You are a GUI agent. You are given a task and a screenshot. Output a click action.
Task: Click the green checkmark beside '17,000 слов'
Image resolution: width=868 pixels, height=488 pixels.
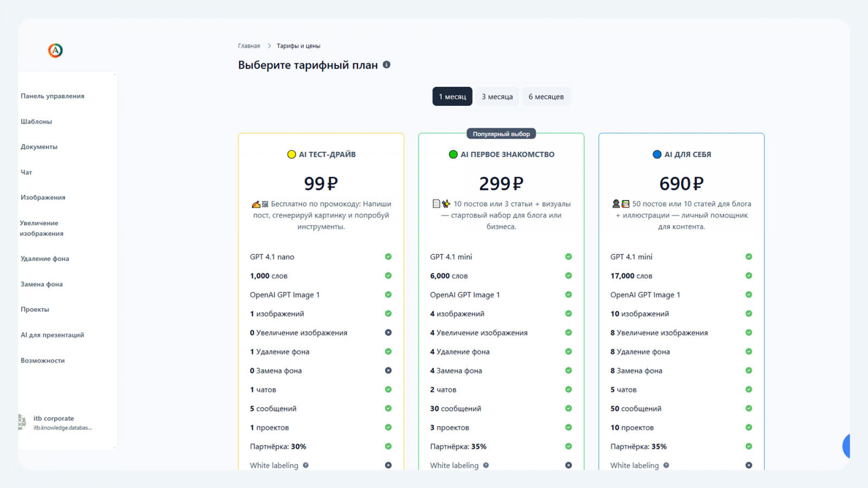[x=749, y=275]
